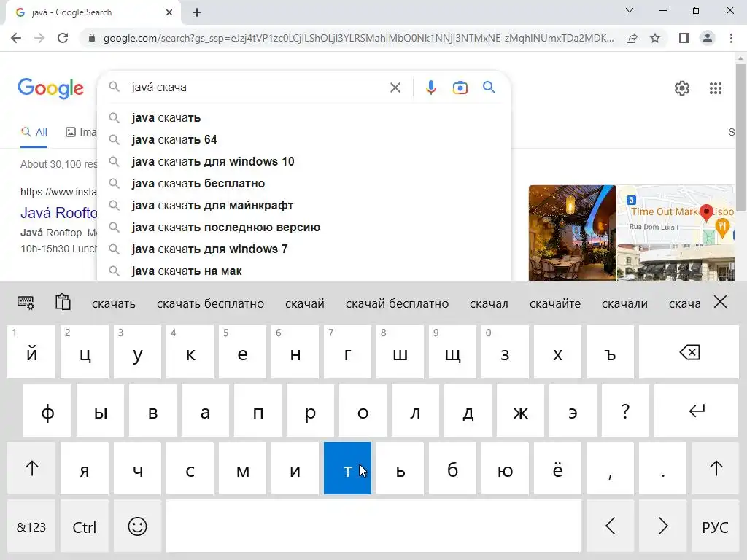
Task: Select 'java скачать для майнкрафт'
Action: click(304, 205)
